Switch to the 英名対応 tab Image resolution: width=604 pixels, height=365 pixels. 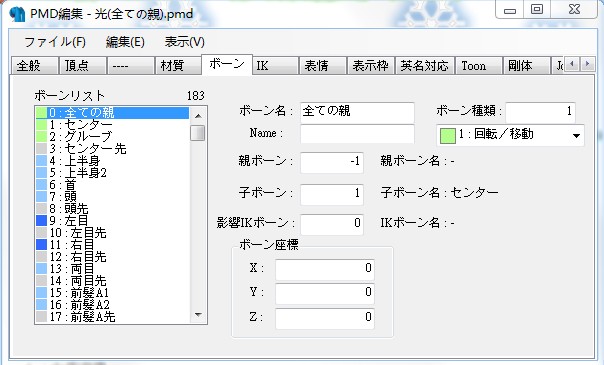(425, 65)
